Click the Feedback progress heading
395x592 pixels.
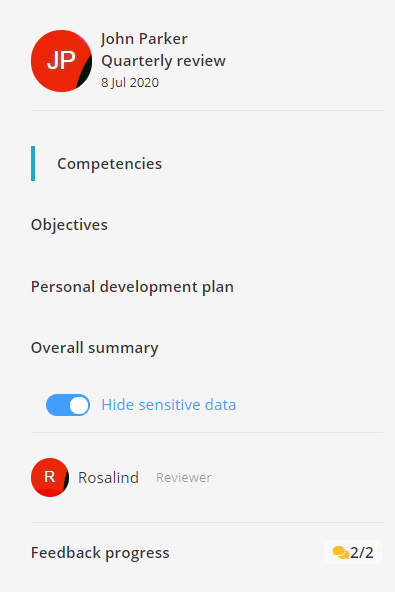coord(100,553)
